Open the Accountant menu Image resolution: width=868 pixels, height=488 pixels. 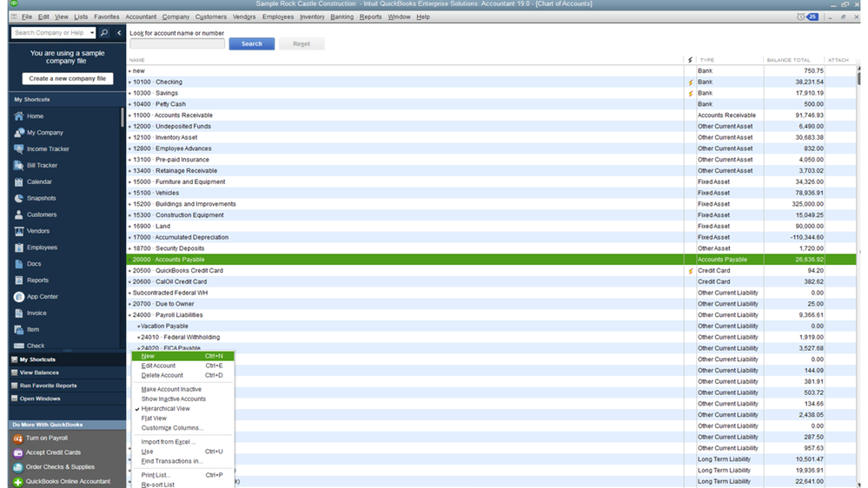tap(141, 17)
